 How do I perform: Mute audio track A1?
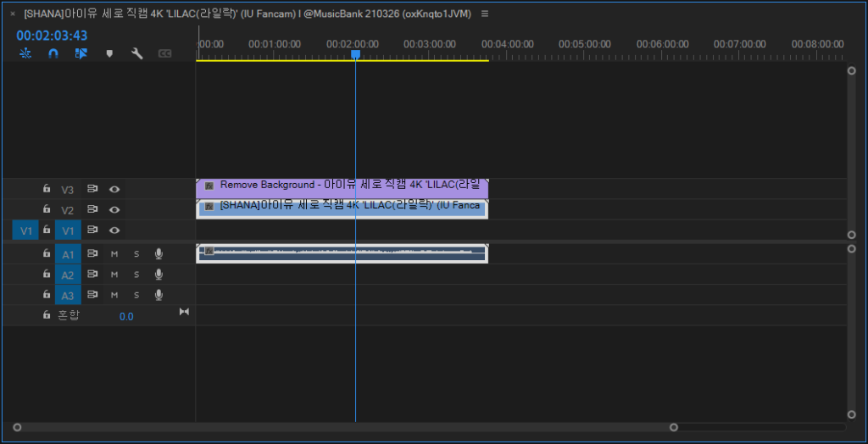point(114,254)
